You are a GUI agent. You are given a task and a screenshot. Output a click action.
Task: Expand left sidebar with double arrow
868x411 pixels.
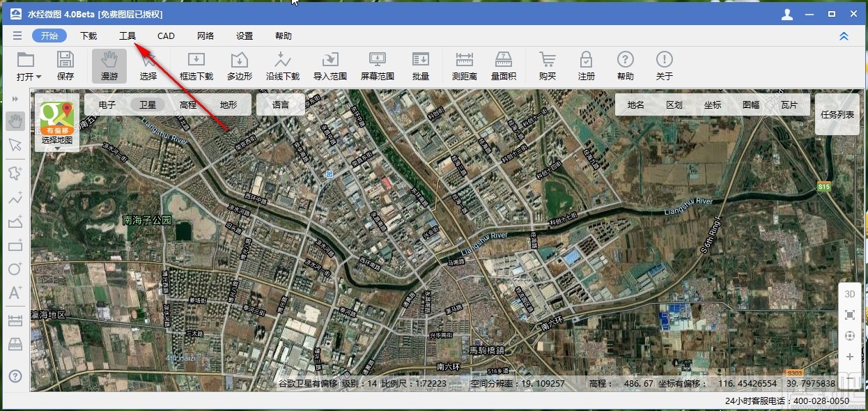tap(15, 98)
